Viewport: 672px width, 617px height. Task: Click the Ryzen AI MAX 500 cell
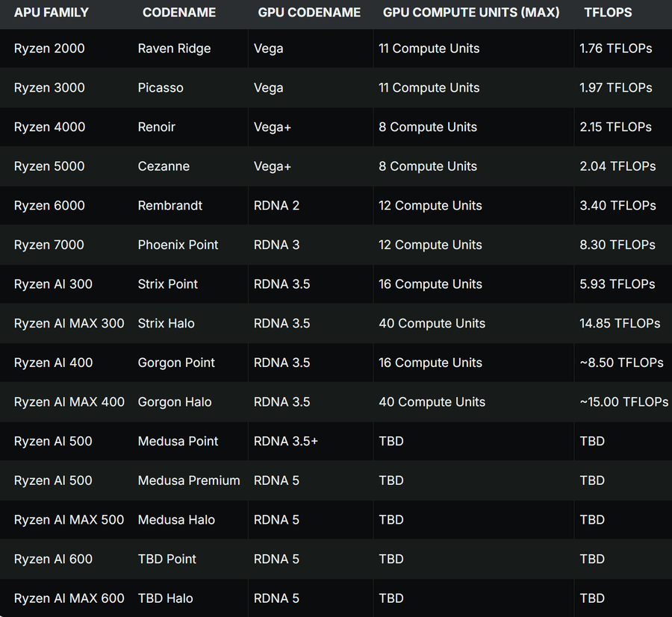69,520
